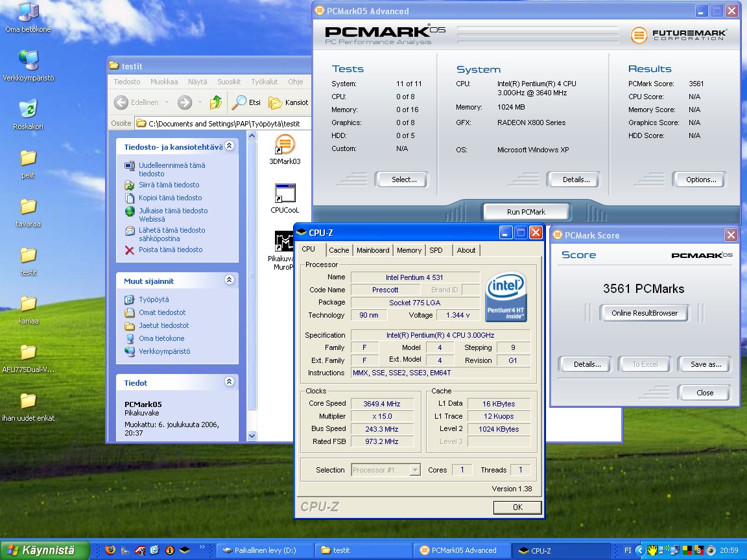Click the Run PCMark button
This screenshot has height=560, width=747.
[x=526, y=212]
